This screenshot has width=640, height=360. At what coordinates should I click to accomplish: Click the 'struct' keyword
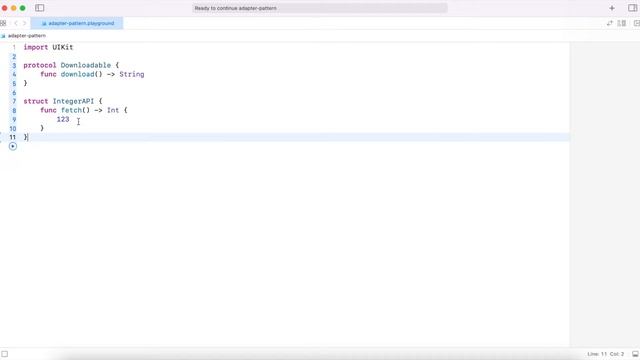click(36, 101)
